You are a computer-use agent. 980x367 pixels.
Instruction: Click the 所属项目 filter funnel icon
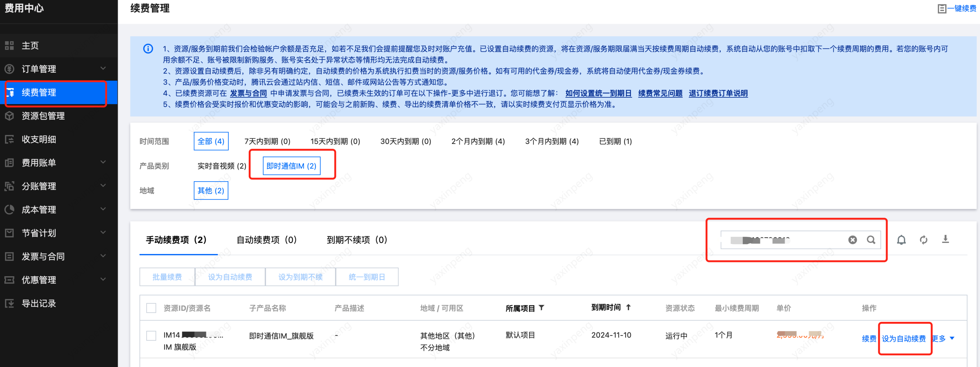[541, 308]
